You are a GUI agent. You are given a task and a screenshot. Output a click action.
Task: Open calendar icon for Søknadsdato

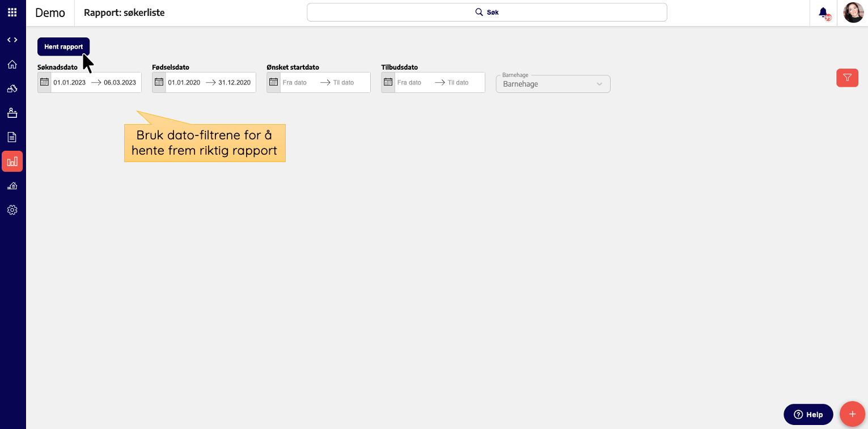point(45,82)
